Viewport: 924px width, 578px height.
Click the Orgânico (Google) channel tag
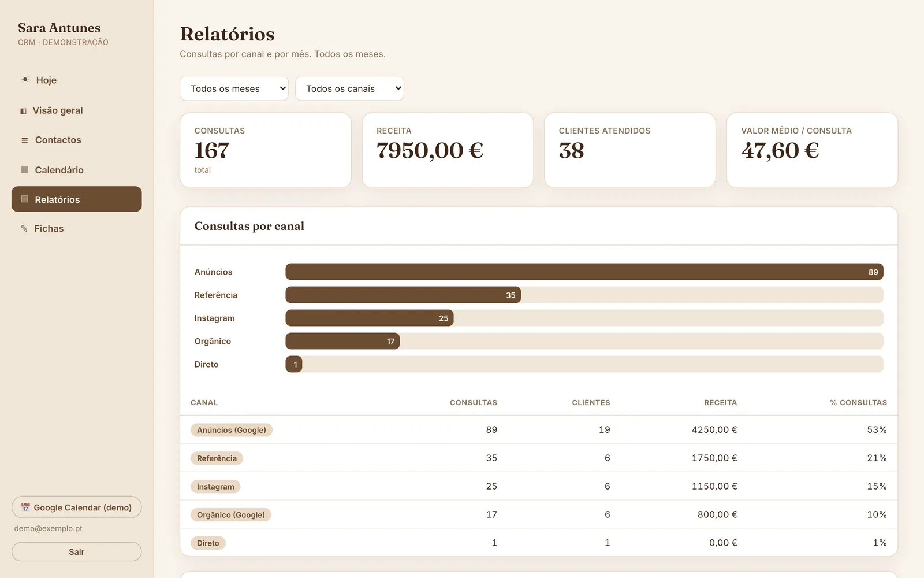(x=231, y=514)
